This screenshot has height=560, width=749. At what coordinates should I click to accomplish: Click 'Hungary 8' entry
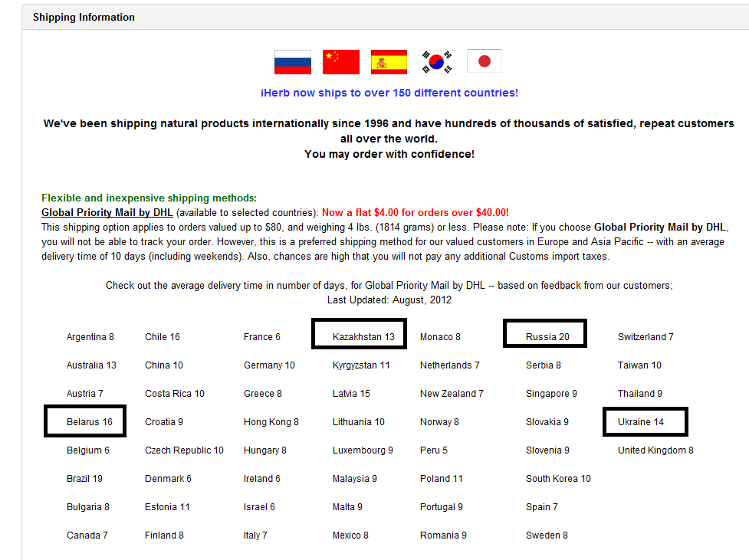pyautogui.click(x=264, y=450)
